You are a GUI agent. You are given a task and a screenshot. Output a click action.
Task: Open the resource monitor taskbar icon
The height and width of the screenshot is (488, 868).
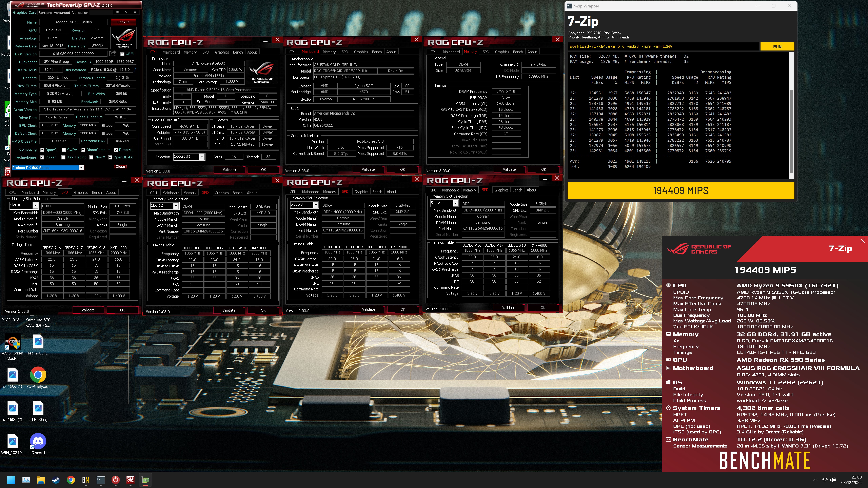coord(26,480)
